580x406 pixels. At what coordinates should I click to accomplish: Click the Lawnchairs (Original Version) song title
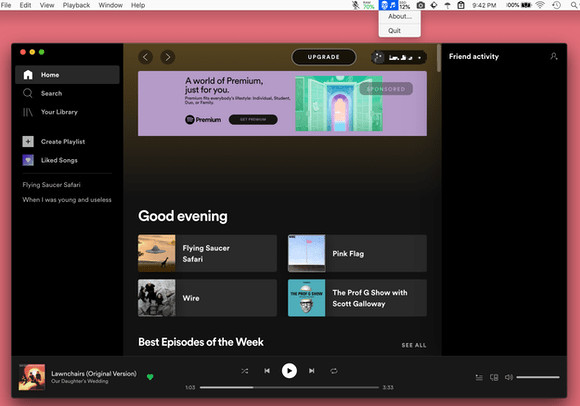(94, 373)
